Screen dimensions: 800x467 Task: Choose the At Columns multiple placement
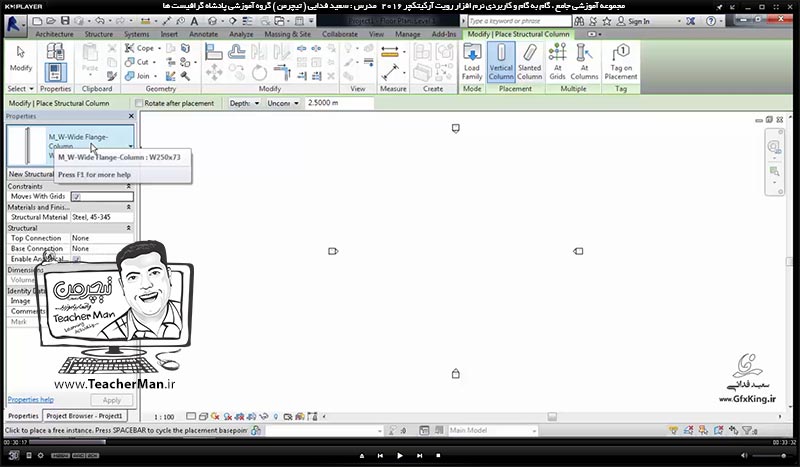[584, 62]
